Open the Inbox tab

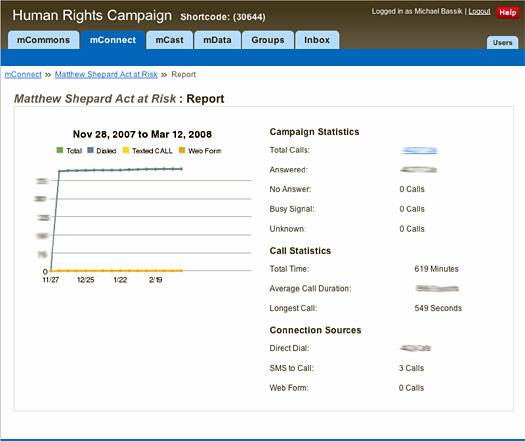pos(317,40)
